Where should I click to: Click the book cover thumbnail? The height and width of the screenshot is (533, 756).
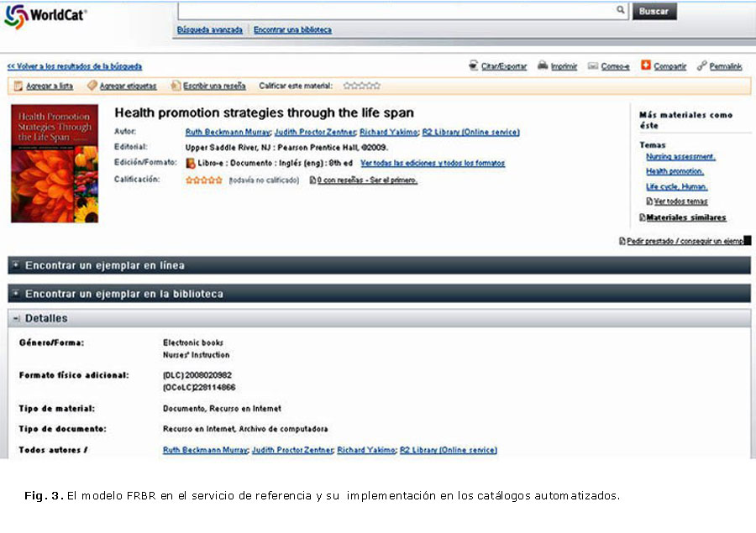coord(55,164)
